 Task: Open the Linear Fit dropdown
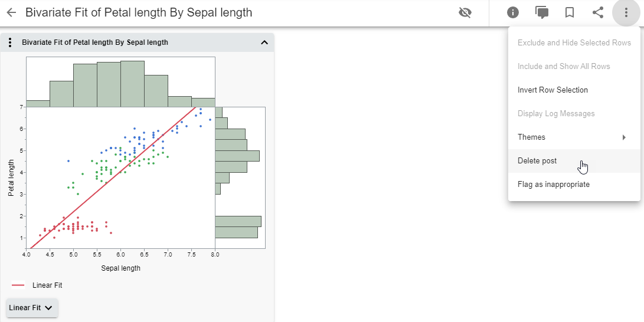click(32, 308)
